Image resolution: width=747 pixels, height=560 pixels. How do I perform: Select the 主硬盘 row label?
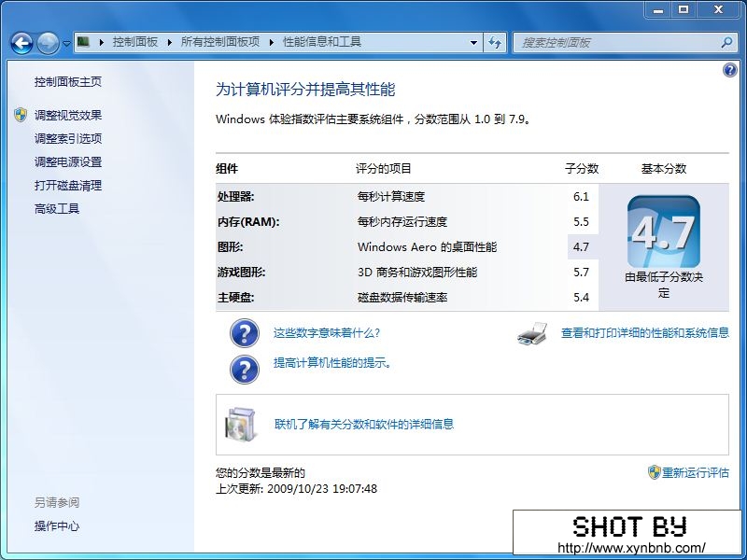point(236,298)
